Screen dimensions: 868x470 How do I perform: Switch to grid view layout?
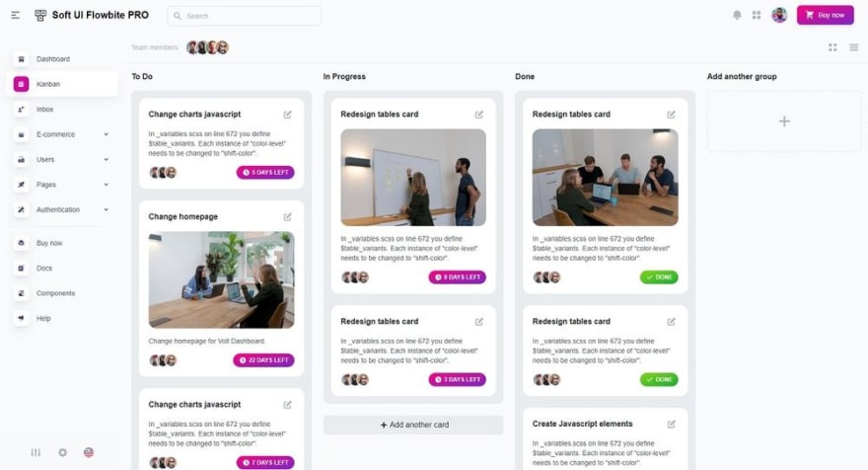832,47
